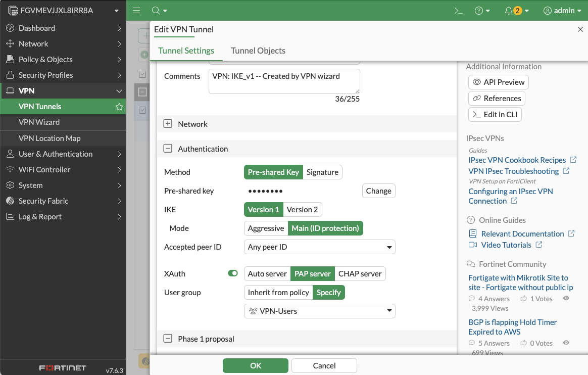Collapse the Authentication section minus icon
The image size is (588, 375).
pyautogui.click(x=168, y=149)
